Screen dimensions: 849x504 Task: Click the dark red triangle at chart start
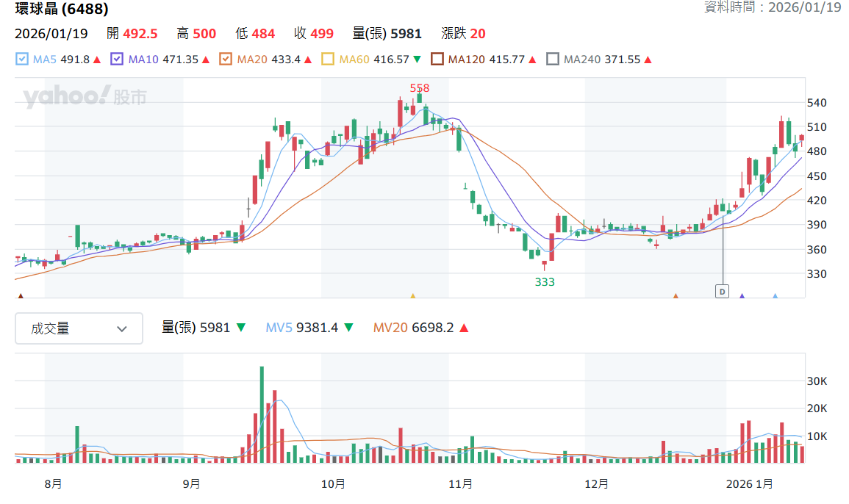click(x=21, y=295)
